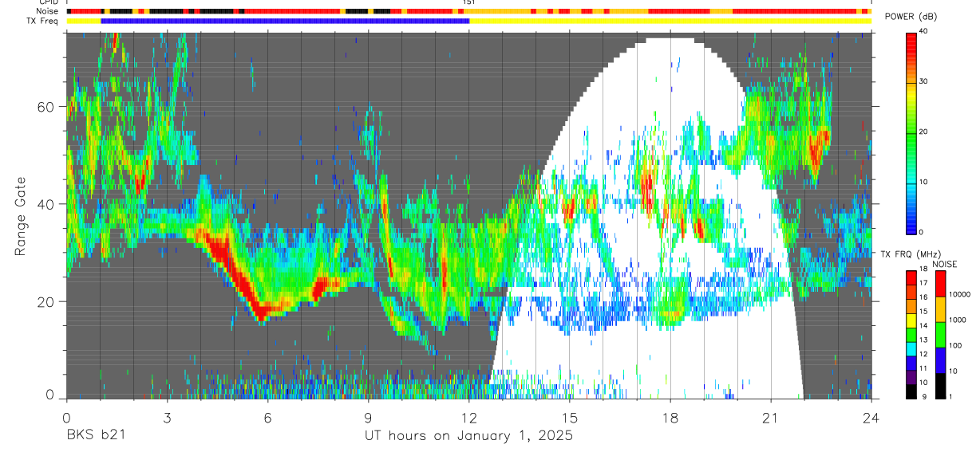The height and width of the screenshot is (452, 980).
Task: Click the '13' tick on the TX FRQ scale
Action: click(x=924, y=341)
